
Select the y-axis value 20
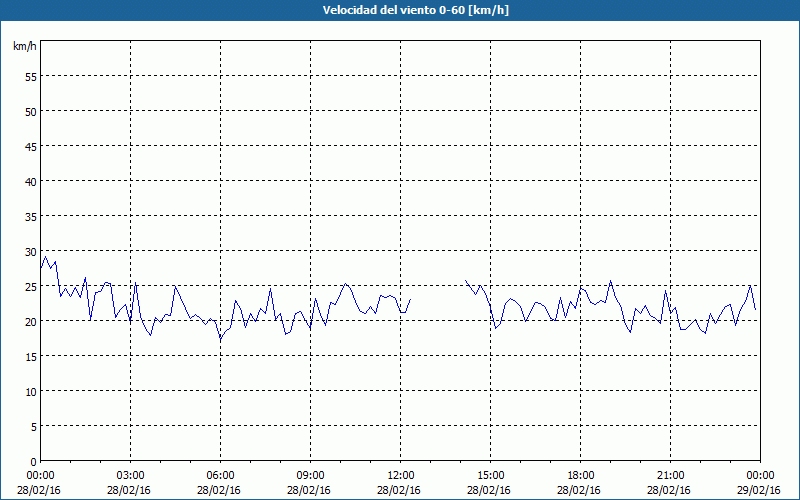pyautogui.click(x=31, y=321)
